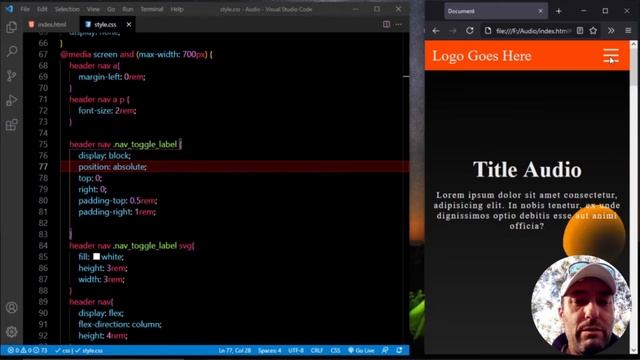
Task: Close the style.css tab
Action: click(129, 24)
